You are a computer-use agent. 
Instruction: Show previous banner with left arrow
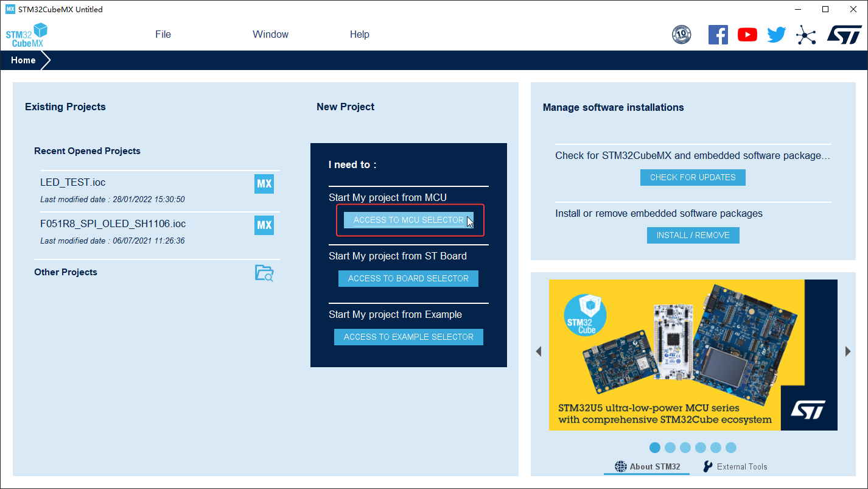tap(538, 352)
